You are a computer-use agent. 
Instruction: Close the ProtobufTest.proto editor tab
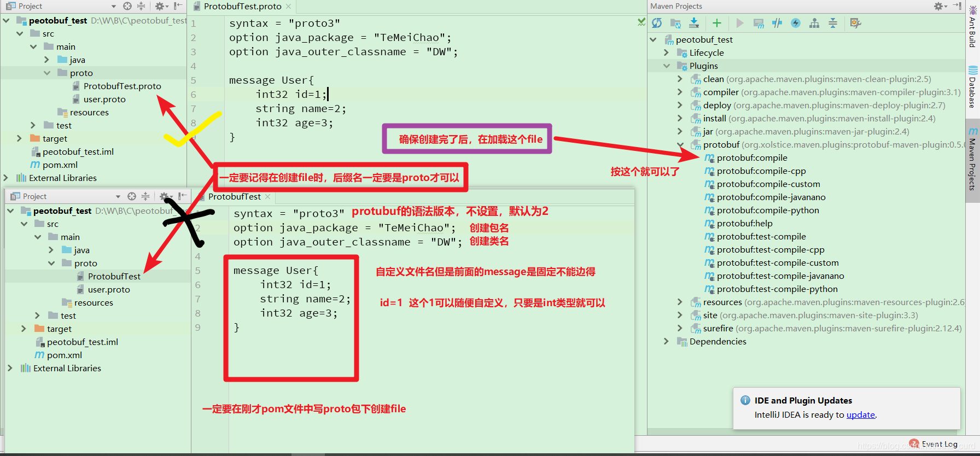pos(289,7)
